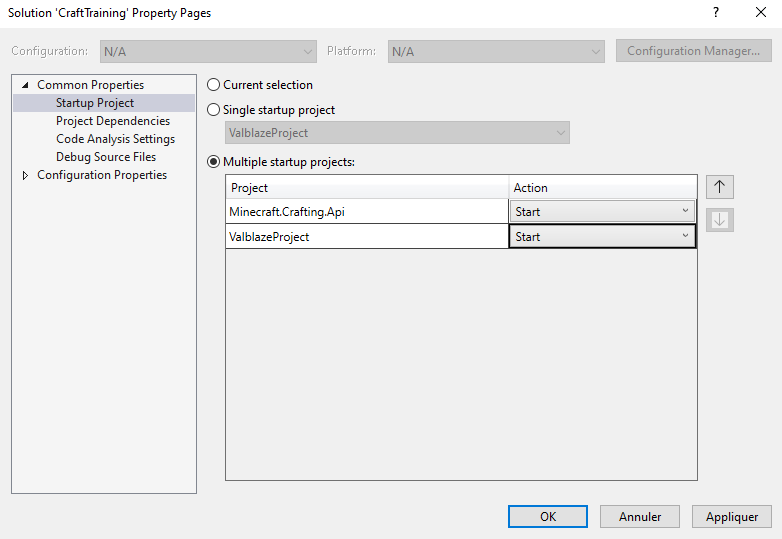Viewport: 782px width, 539px height.
Task: Select Startup Project in the tree
Action: (x=95, y=103)
